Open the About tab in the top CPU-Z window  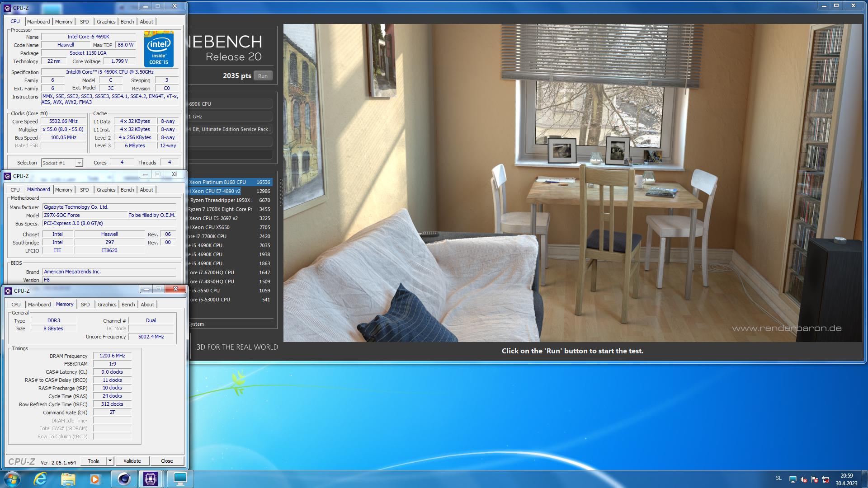click(x=146, y=22)
